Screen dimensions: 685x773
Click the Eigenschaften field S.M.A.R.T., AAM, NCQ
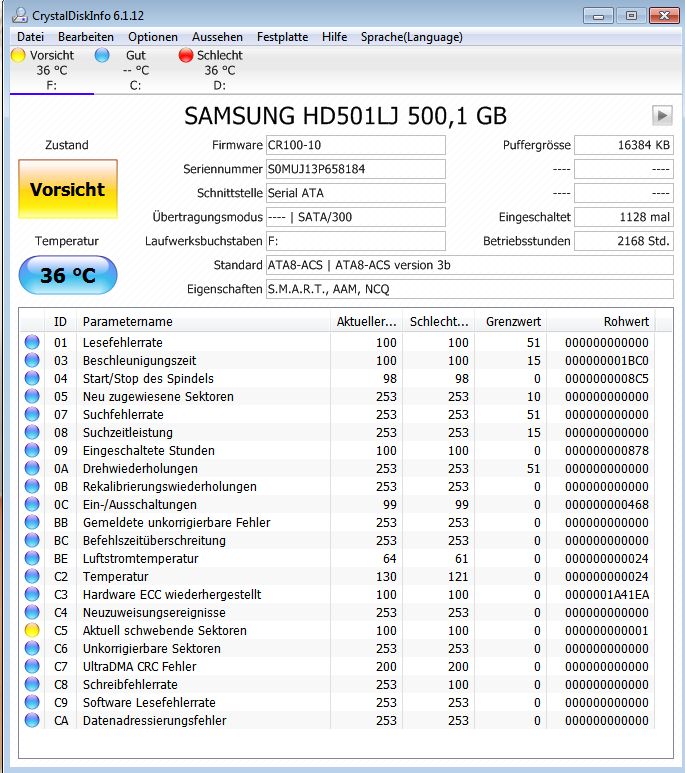[x=469, y=289]
